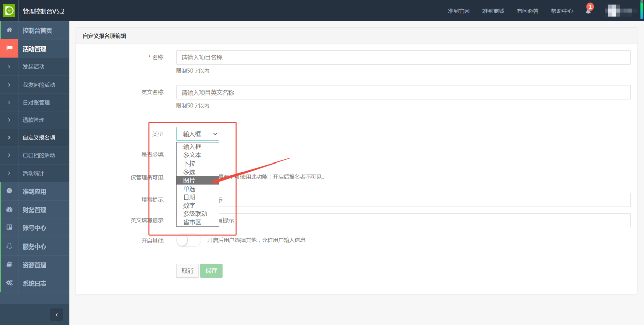
Task: Expand 准到应用 in the sidebar
Action: point(34,191)
